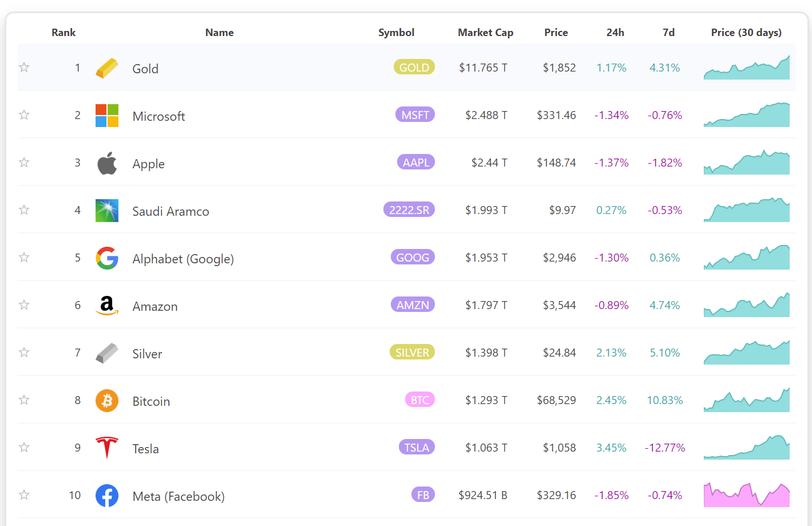Viewport: 812px width, 526px height.
Task: Click the 2222.SR symbol badge
Action: point(409,210)
